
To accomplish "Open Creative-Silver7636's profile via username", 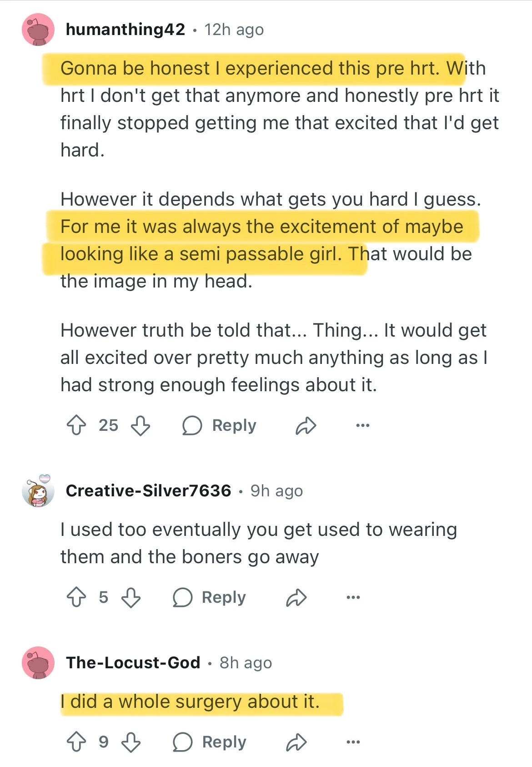I will pos(148,491).
